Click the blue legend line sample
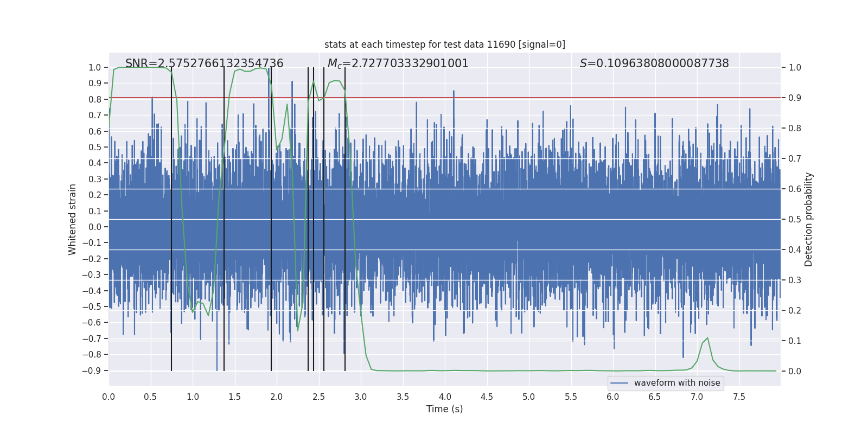The height and width of the screenshot is (434, 868). (x=620, y=383)
